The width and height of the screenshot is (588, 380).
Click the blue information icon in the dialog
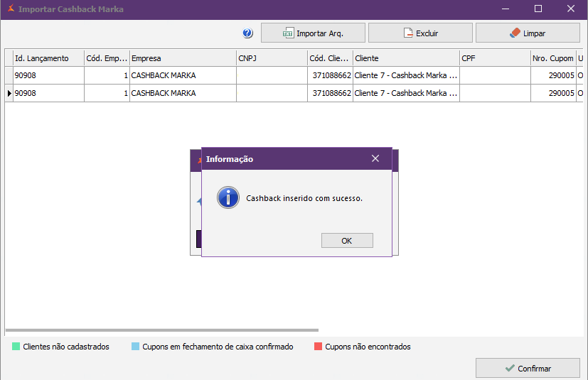click(228, 197)
